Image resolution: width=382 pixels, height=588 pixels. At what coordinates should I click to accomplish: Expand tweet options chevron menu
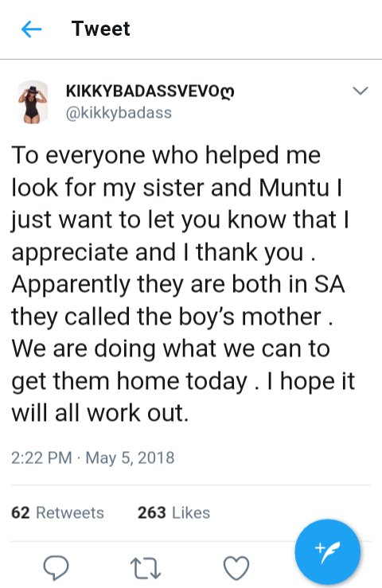pos(361,91)
